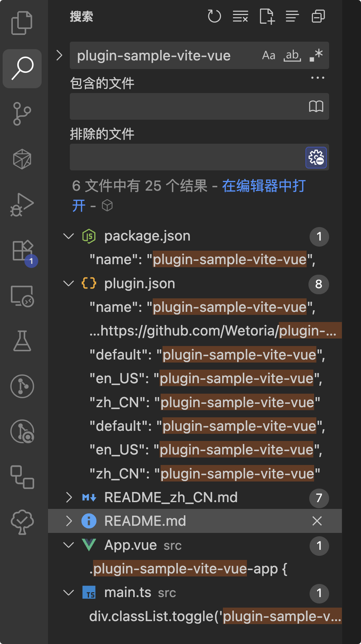
Task: Open the Explorer view in activity bar
Action: click(x=22, y=23)
